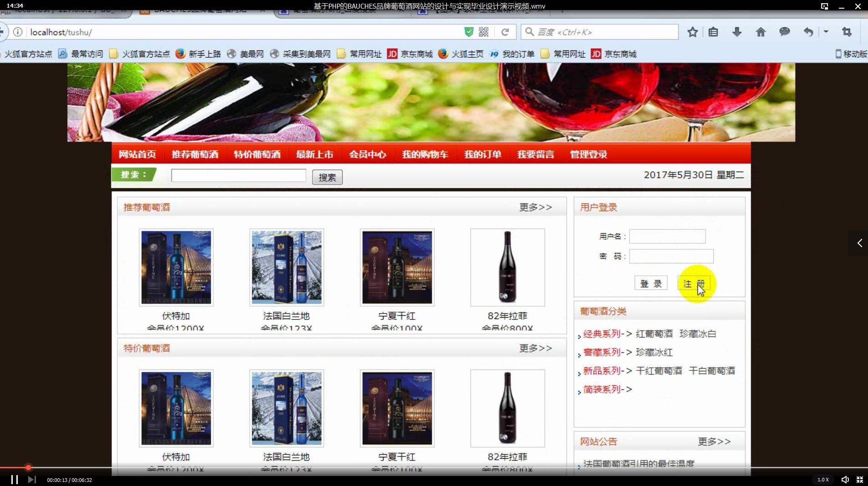868x486 pixels.
Task: Click the green security shield icon
Action: point(469,32)
